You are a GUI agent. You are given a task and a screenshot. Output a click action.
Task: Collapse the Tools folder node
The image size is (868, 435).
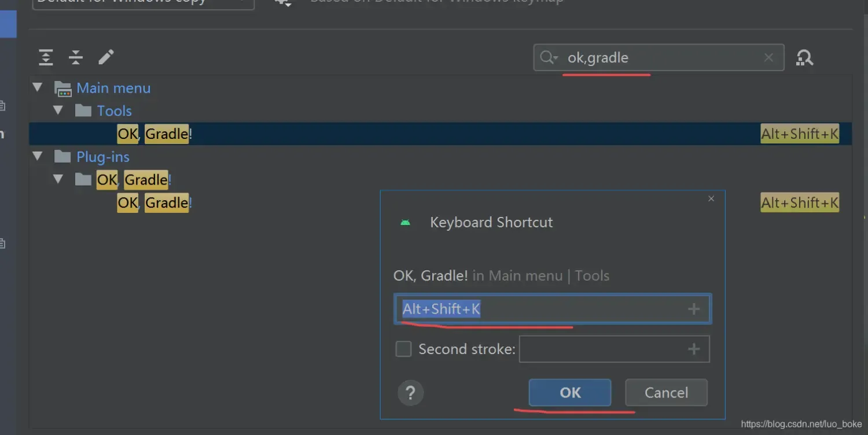click(x=58, y=110)
